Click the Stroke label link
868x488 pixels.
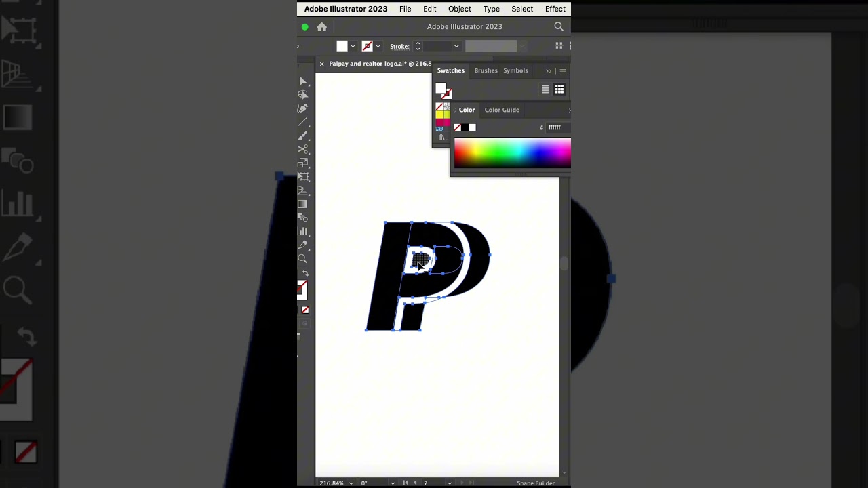point(399,46)
